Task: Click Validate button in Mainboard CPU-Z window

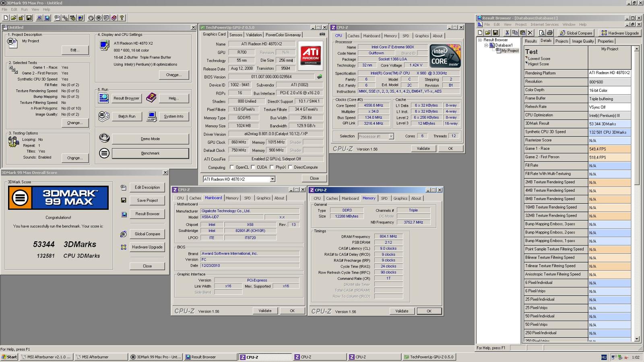Action: pos(265,311)
